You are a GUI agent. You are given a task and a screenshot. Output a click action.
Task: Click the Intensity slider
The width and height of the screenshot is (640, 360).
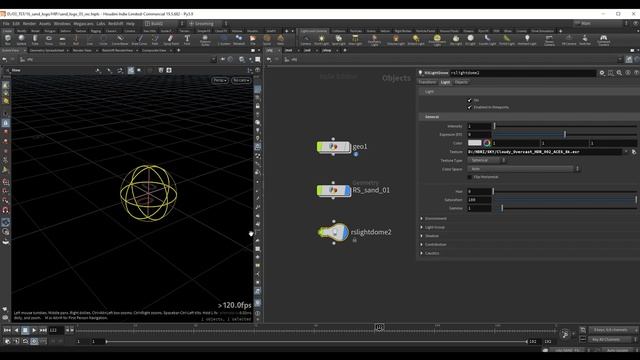point(565,126)
